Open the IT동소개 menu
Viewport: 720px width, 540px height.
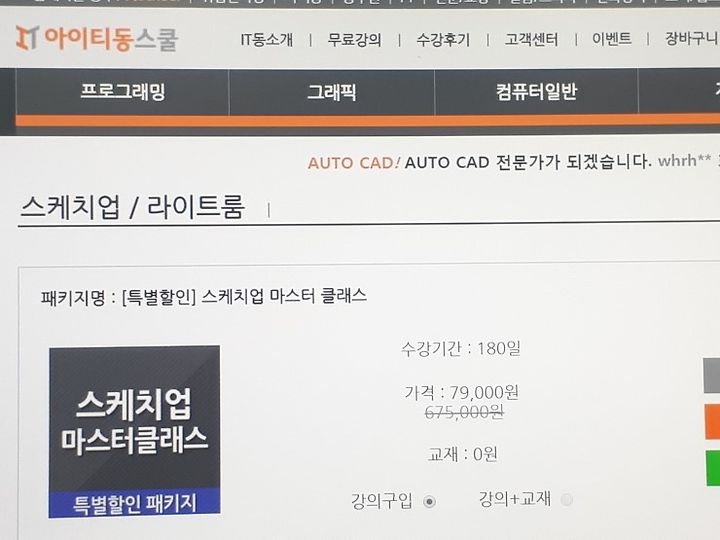tap(266, 39)
